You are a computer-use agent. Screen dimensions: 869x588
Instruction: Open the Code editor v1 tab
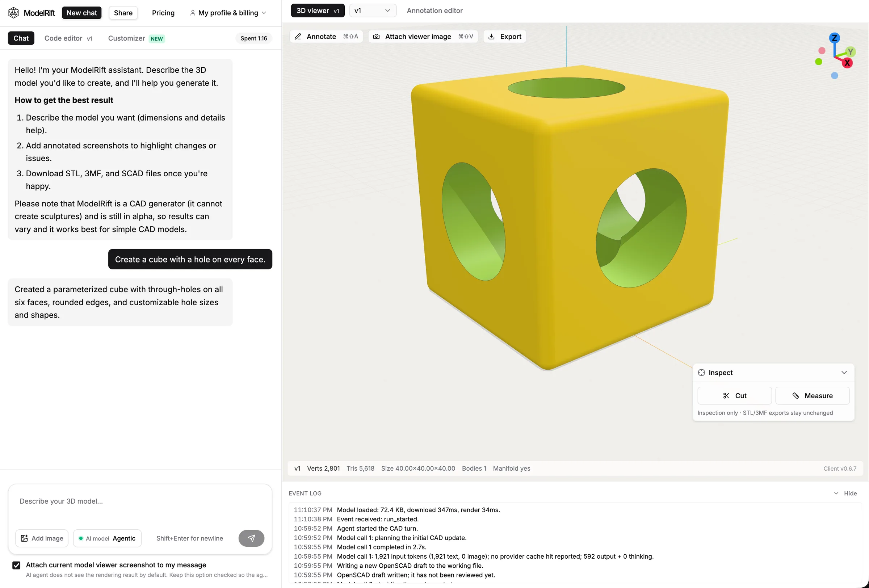[68, 38]
